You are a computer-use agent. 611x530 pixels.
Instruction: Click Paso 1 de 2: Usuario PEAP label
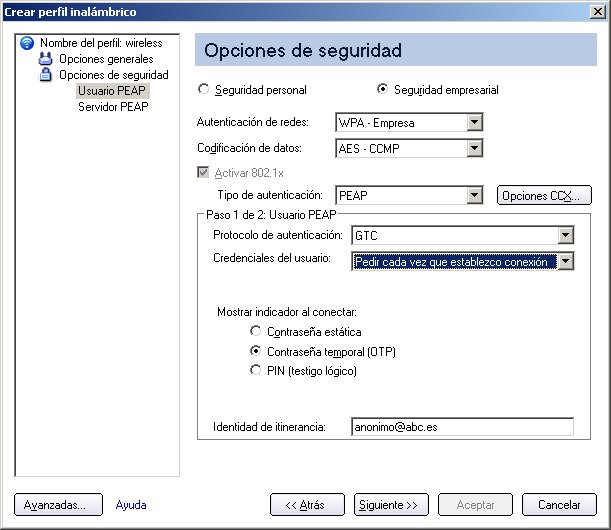click(271, 215)
